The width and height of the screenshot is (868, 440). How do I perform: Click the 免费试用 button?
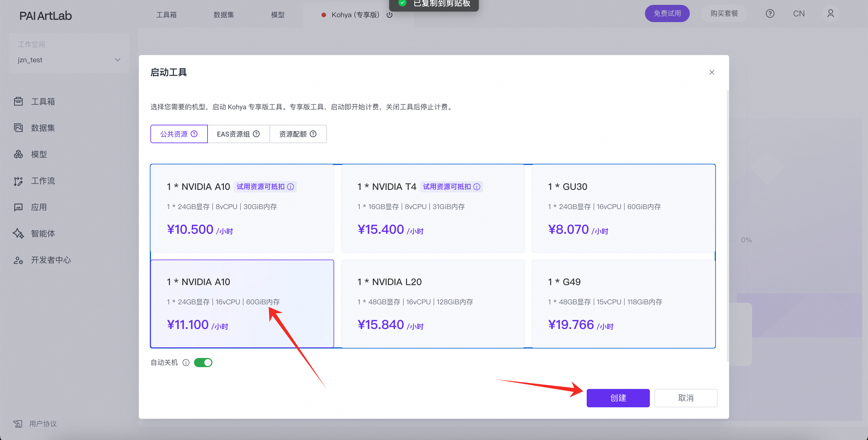point(667,13)
